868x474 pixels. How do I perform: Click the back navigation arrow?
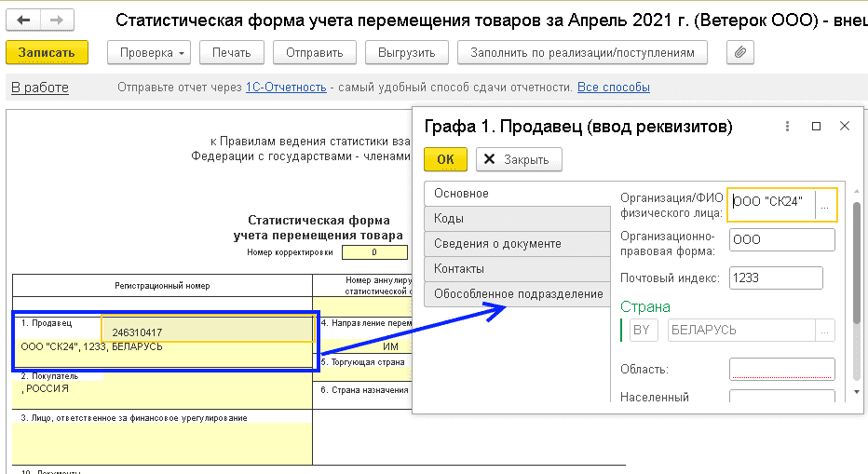[25, 19]
